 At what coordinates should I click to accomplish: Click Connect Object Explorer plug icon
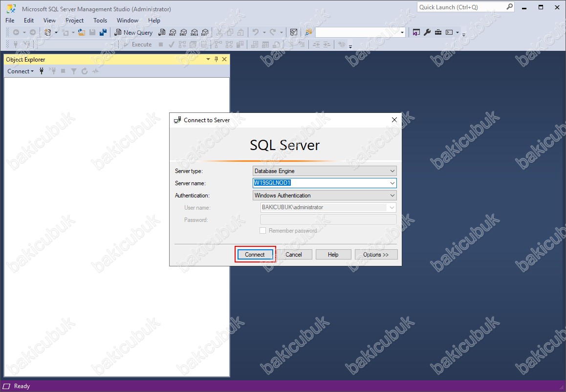coord(42,71)
